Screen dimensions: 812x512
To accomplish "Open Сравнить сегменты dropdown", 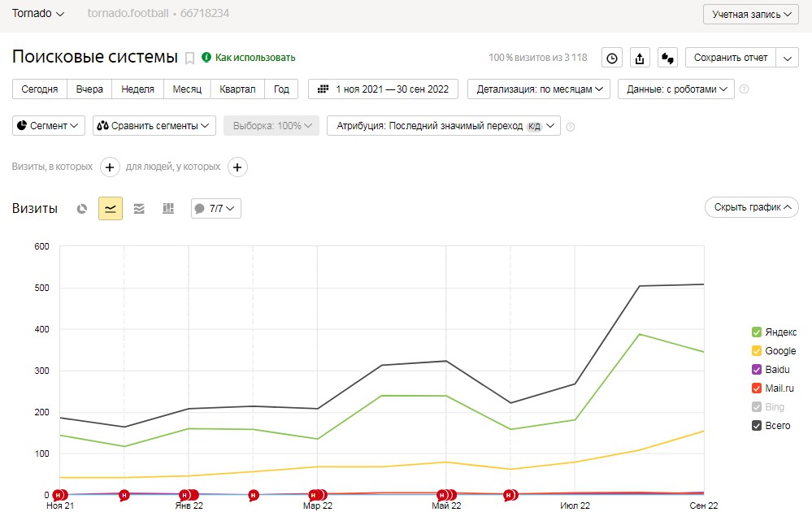I will click(x=154, y=126).
